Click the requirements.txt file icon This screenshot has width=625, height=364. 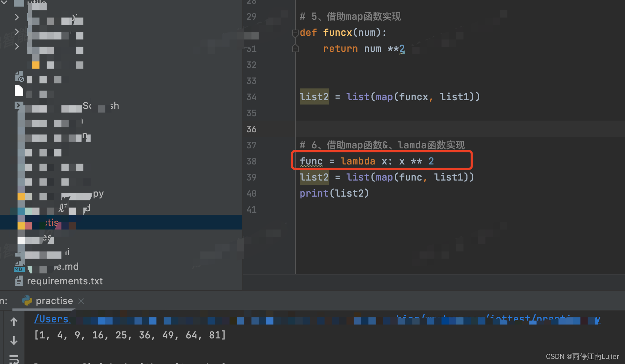19,281
